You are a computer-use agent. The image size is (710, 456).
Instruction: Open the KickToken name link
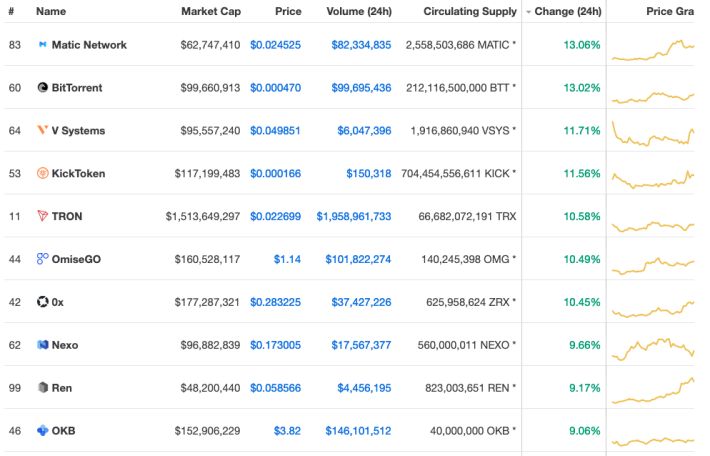coord(78,173)
